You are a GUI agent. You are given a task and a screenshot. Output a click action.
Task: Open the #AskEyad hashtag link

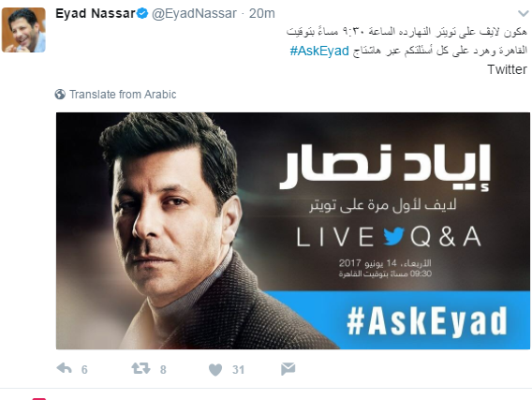coord(319,51)
